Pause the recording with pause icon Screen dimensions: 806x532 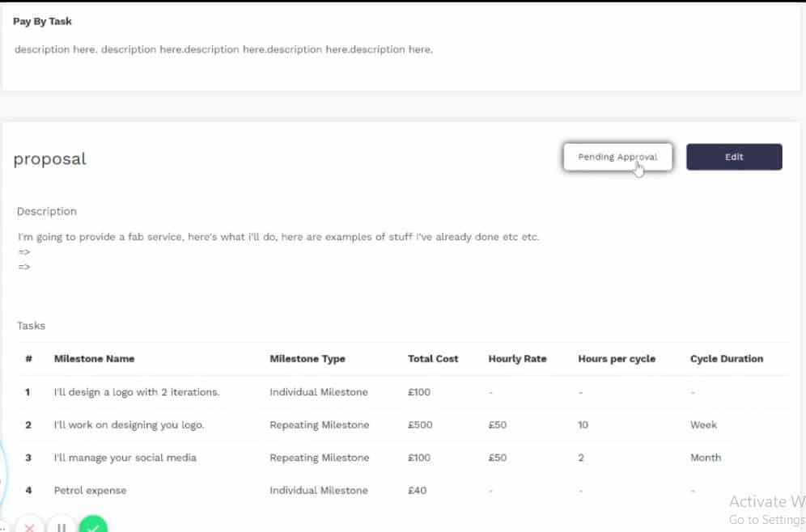62,527
